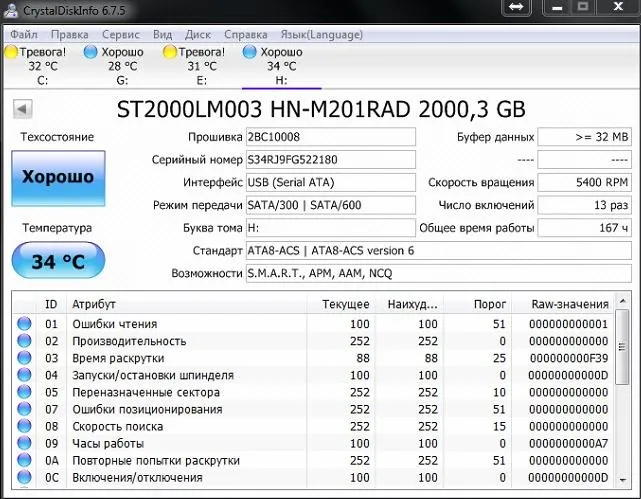Select drive H: Хорошо 34 °C tab
The width and height of the screenshot is (641, 499).
[282, 66]
